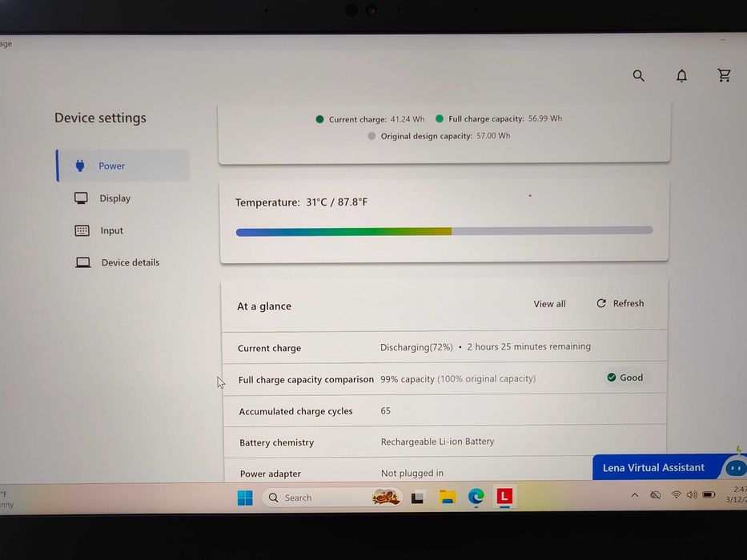Click the 'Full charge capacity comparison' label

tap(306, 379)
